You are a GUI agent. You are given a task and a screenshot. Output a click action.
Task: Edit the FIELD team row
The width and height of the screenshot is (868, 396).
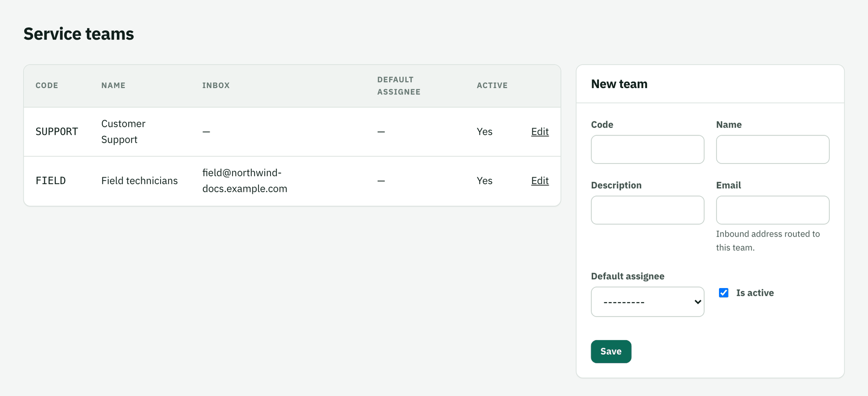pos(540,181)
